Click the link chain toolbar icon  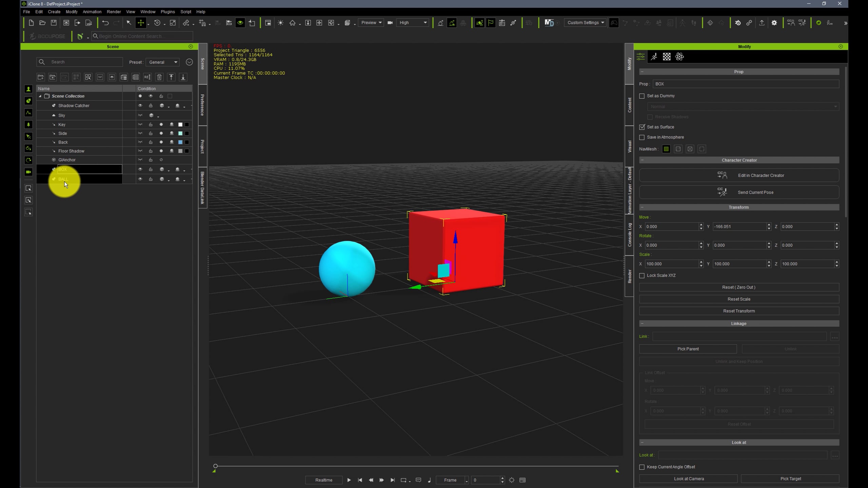click(x=749, y=23)
